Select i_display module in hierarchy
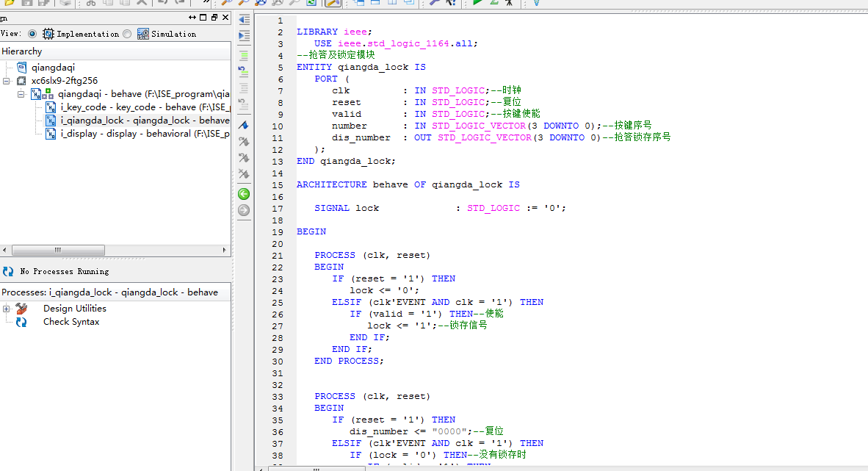This screenshot has height=471, width=868. point(81,134)
